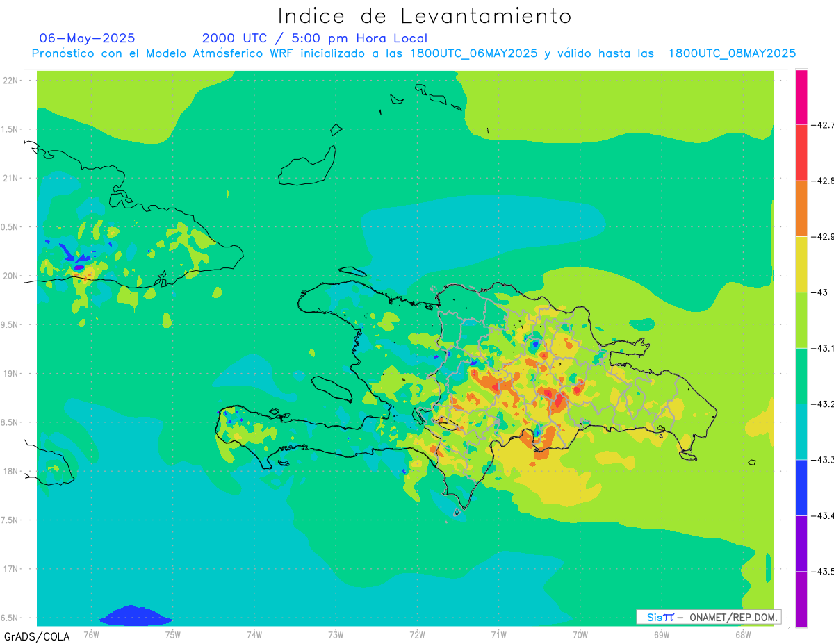Image resolution: width=834 pixels, height=644 pixels.
Task: Click the '-43.1' colorbar label
Action: 822,348
